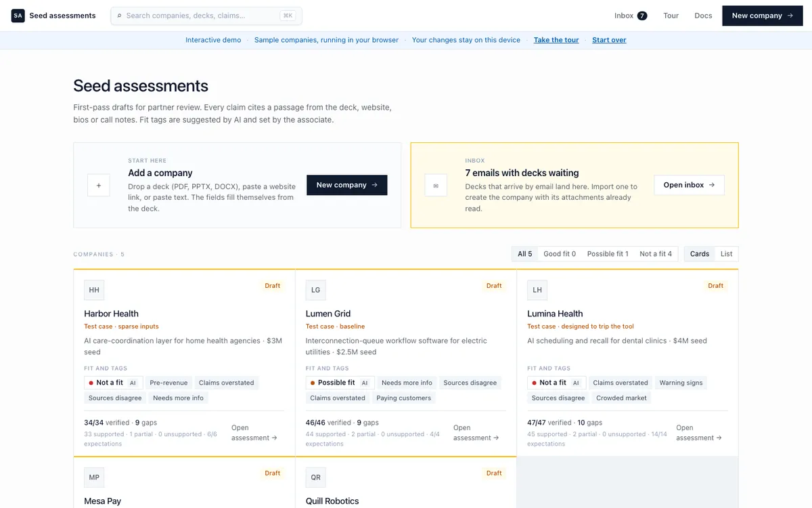Click the QR avatar of Quill Robotics
812x508 pixels.
tap(315, 478)
